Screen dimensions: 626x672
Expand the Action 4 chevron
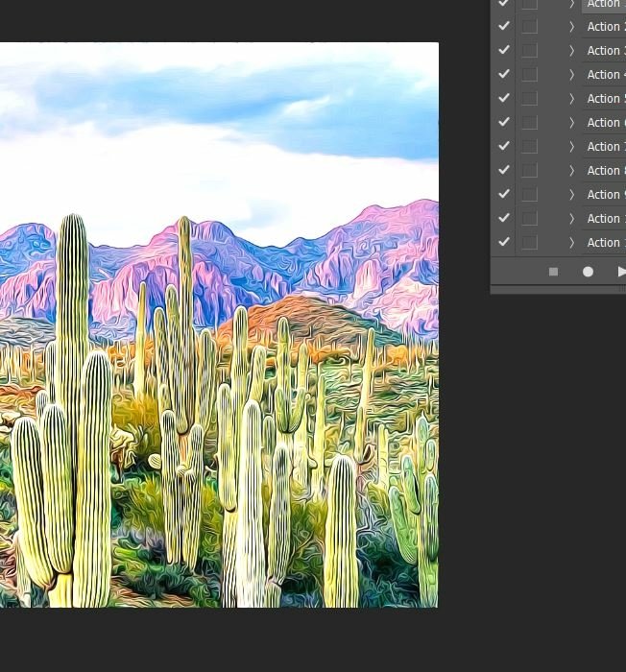(572, 74)
